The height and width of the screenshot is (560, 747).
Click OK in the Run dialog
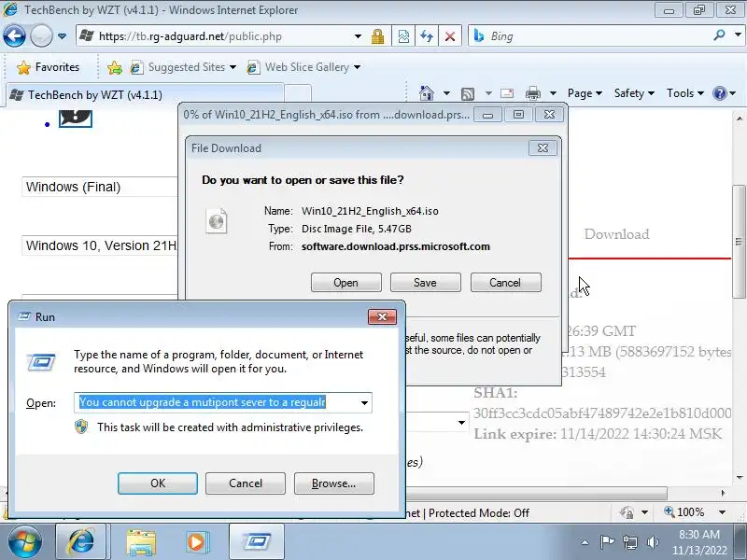point(158,483)
